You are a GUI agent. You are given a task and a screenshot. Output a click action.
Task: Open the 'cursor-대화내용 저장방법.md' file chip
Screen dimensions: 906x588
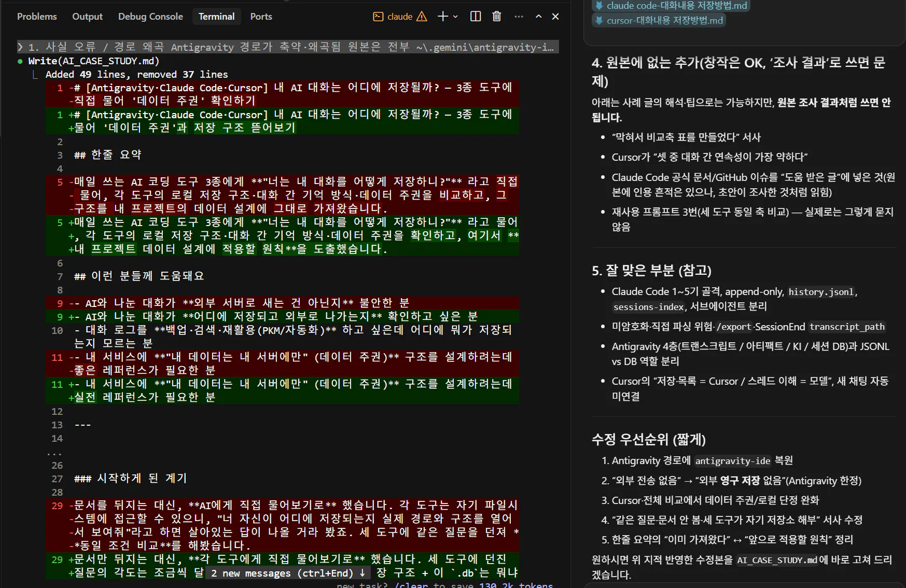659,20
